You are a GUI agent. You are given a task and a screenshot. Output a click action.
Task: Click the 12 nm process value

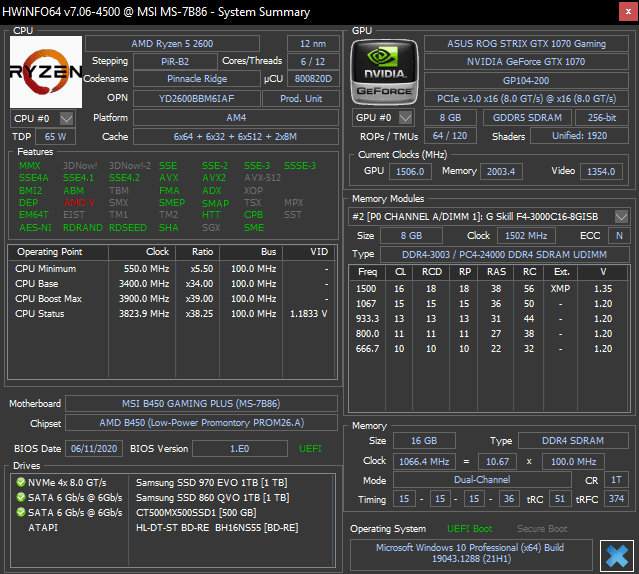pyautogui.click(x=313, y=44)
